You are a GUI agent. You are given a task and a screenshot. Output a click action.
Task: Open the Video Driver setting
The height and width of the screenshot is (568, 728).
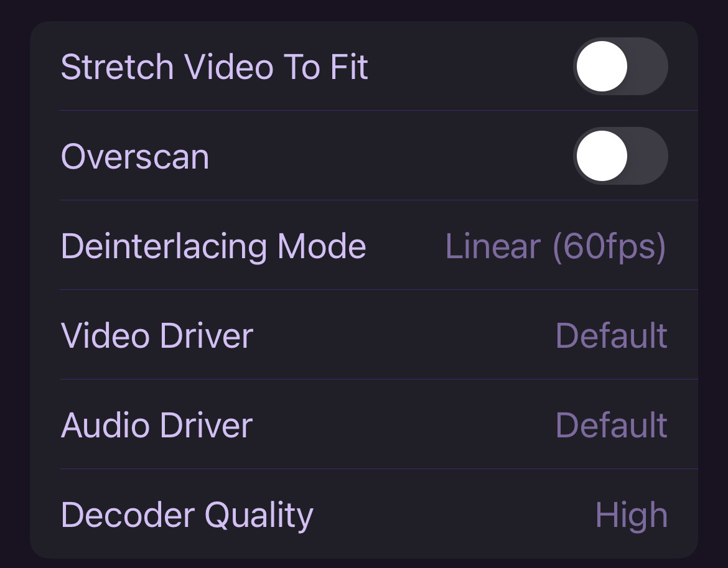pyautogui.click(x=363, y=336)
